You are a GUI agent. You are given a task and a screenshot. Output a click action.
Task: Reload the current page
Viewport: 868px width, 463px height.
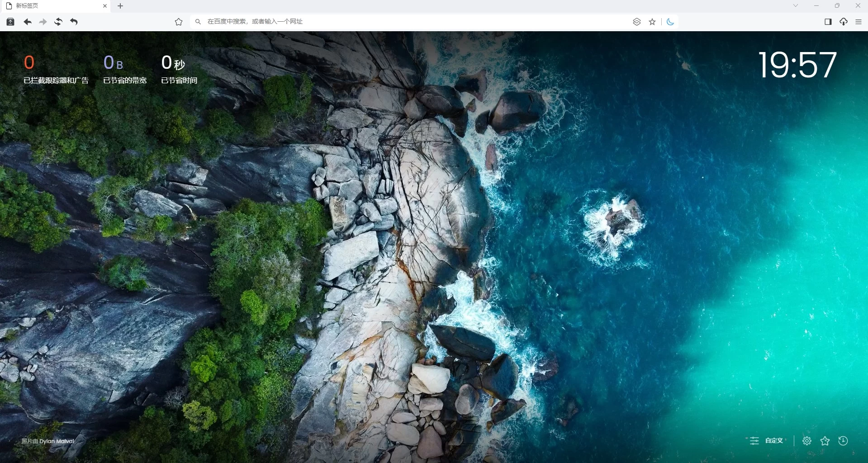click(x=58, y=21)
